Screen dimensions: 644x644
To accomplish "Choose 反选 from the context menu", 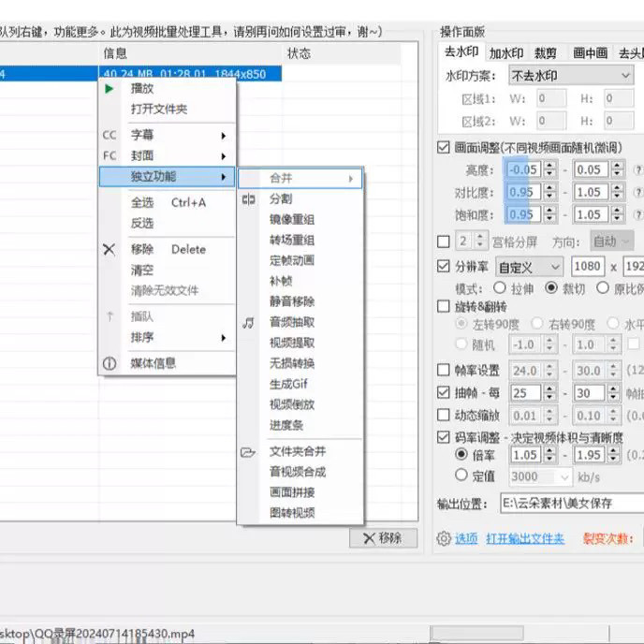I will tap(141, 224).
